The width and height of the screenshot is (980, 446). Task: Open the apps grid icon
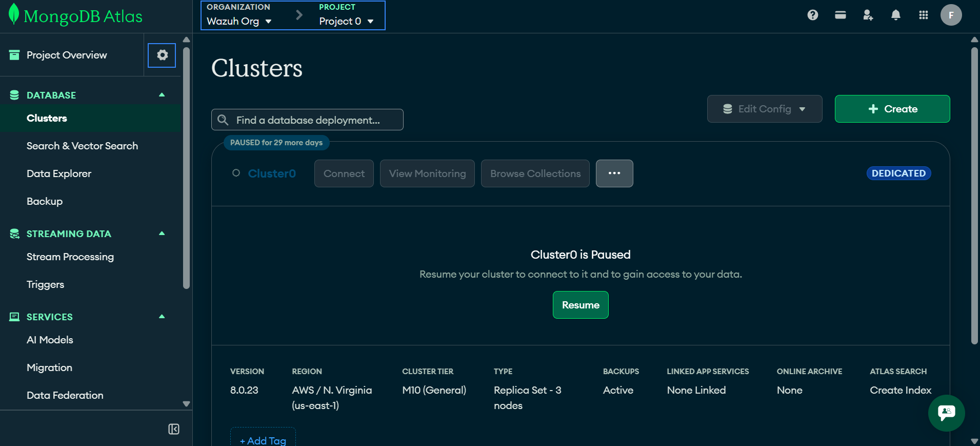[924, 15]
